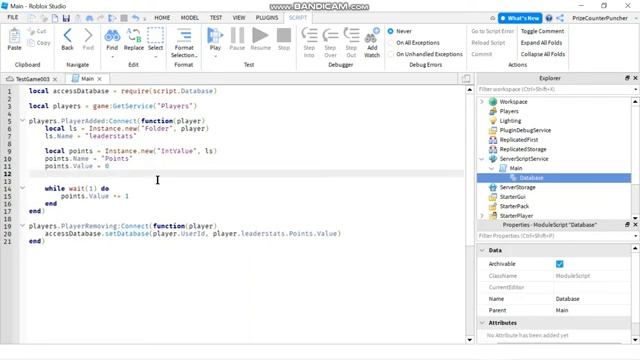Switch to the HOME ribbon tab

pos(162,18)
